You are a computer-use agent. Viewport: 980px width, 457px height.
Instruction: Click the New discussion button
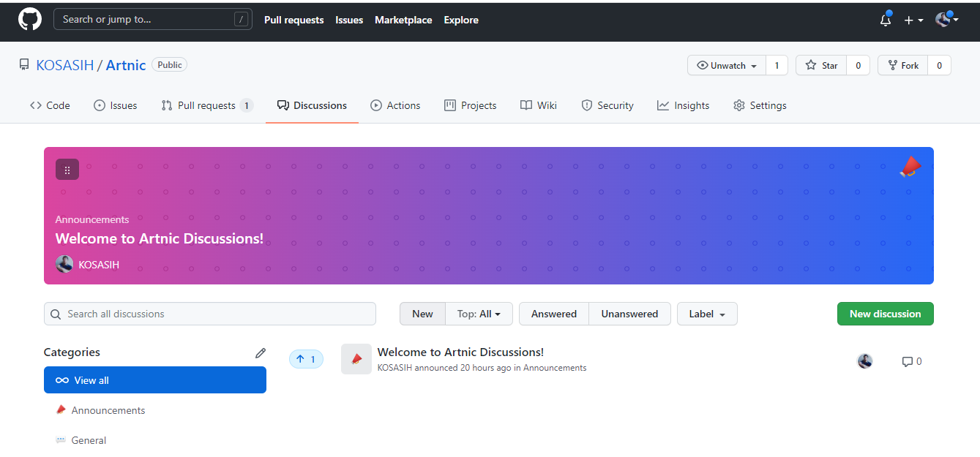[886, 314]
